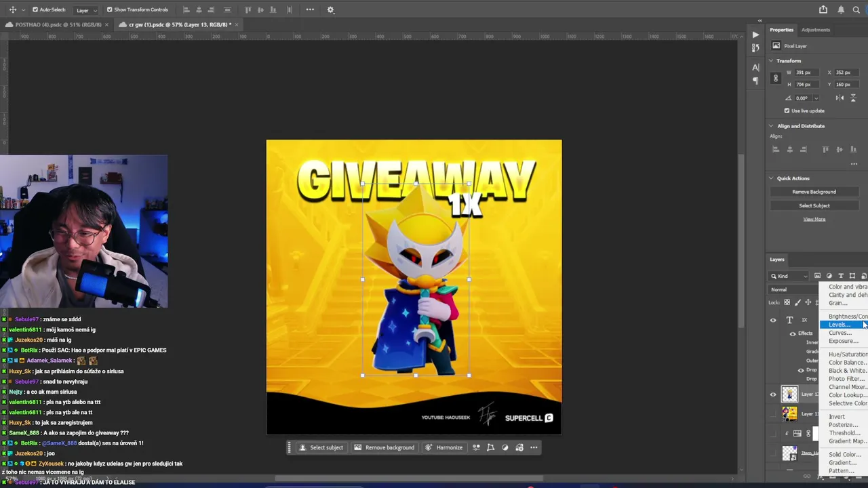The image size is (868, 488).
Task: Open the Actions play-button panel icon
Action: 755,35
